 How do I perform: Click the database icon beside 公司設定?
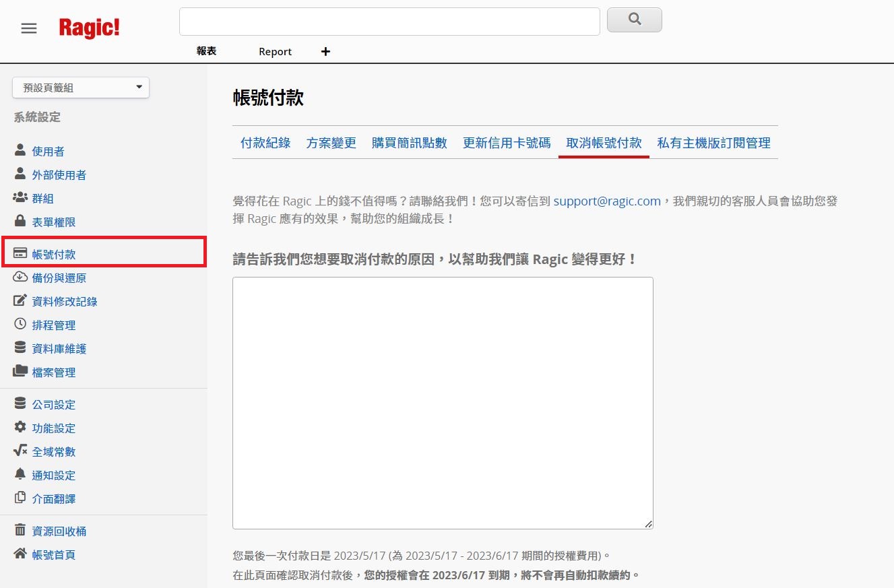pyautogui.click(x=20, y=403)
